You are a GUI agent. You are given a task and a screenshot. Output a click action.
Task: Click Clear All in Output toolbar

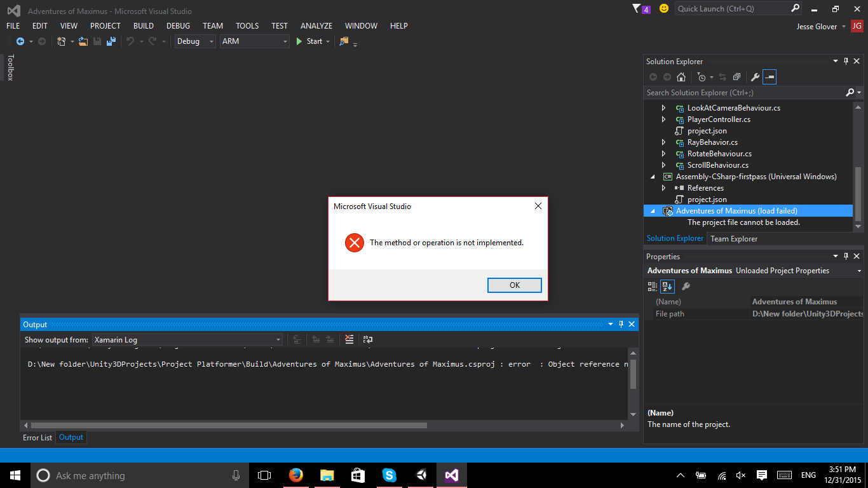click(x=349, y=340)
